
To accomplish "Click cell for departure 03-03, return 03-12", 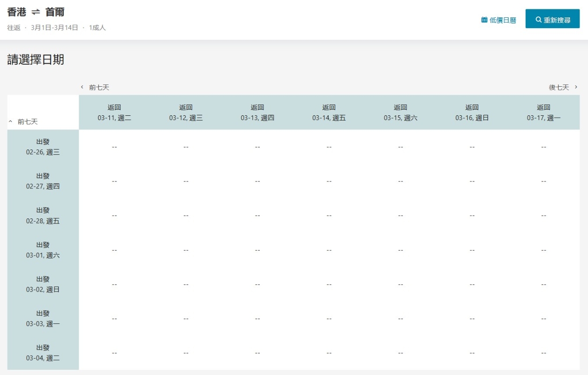I will pos(186,319).
